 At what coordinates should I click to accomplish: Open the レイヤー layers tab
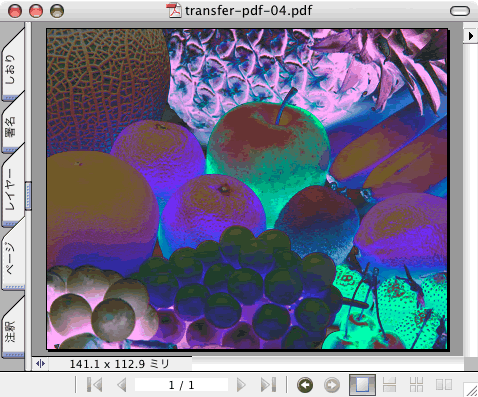pos(13,188)
